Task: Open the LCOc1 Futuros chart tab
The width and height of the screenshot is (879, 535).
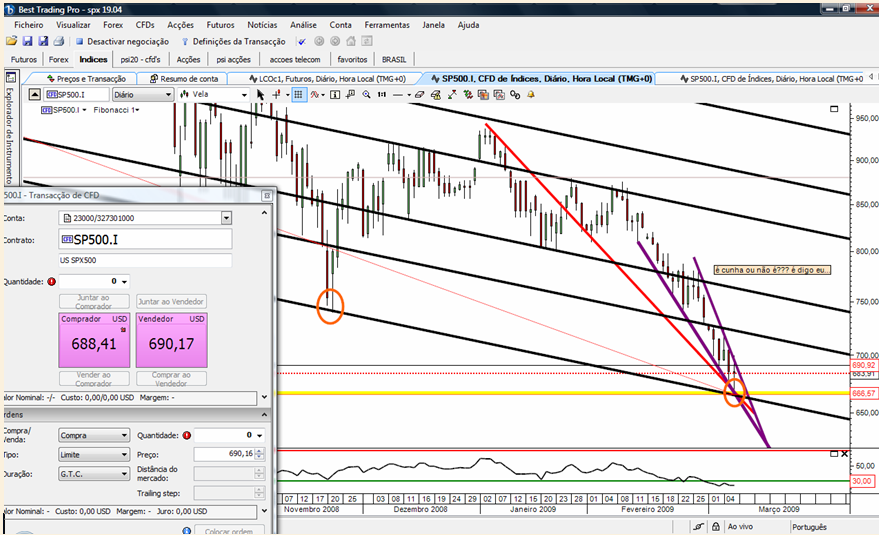Action: (x=327, y=79)
